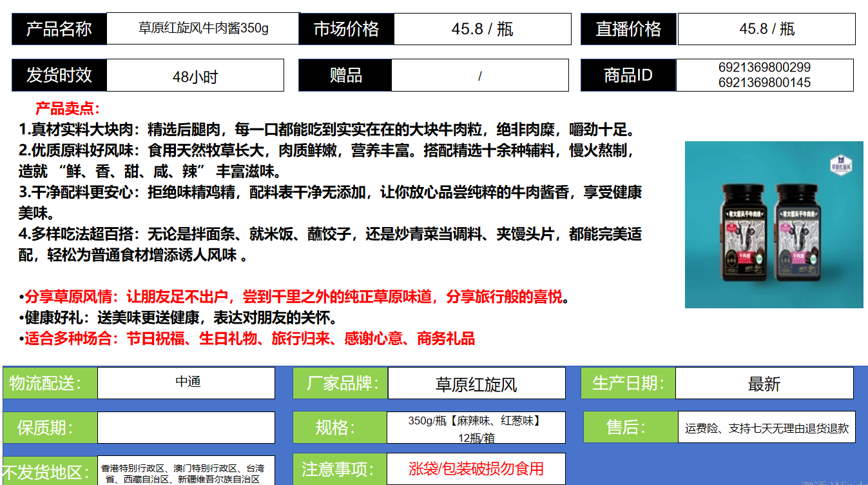Click the product name field 草原红旋风牛肉酱350g
Image resolution: width=868 pixels, height=485 pixels.
click(x=203, y=29)
